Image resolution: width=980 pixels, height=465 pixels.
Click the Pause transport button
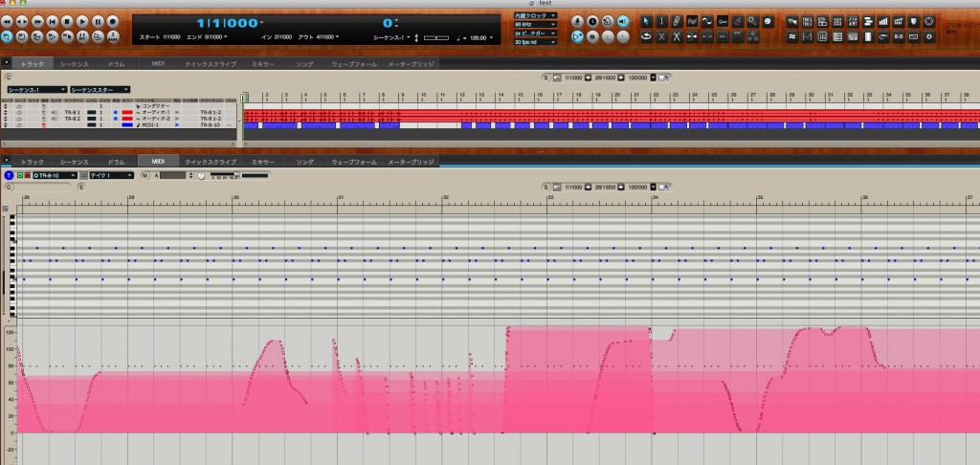(x=98, y=22)
